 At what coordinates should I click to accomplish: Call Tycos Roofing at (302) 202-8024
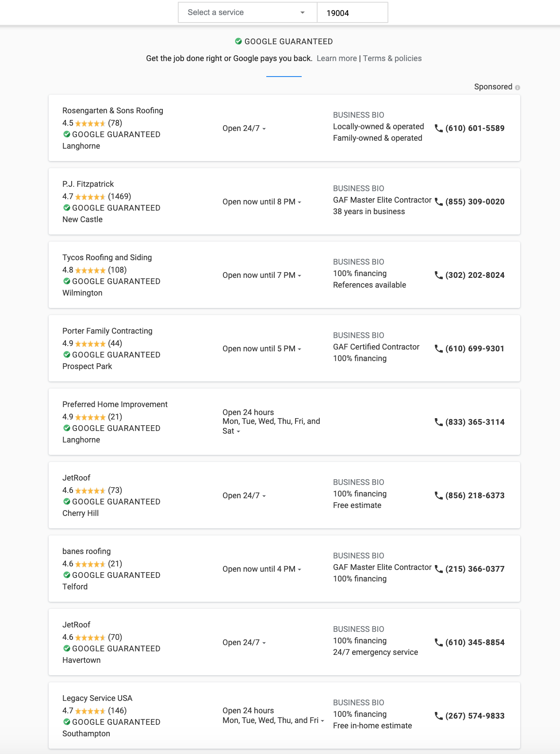(475, 275)
